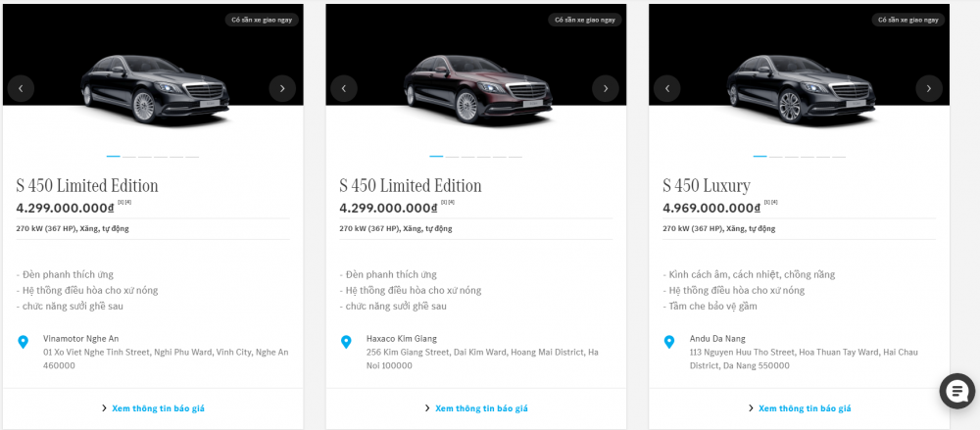The height and width of the screenshot is (430, 980).
Task: Open the chat support bubble icon
Action: [956, 390]
